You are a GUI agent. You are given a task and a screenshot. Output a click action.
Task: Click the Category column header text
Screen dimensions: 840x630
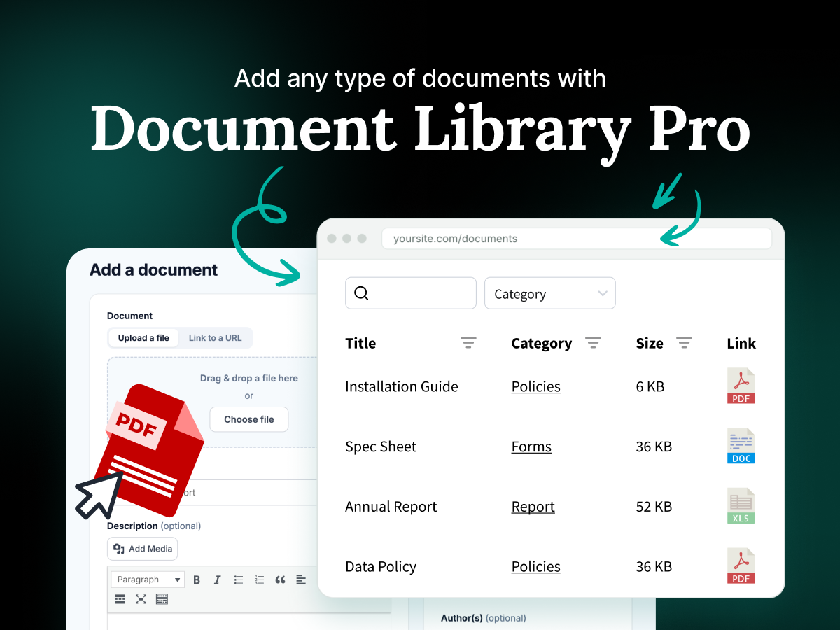tap(542, 343)
